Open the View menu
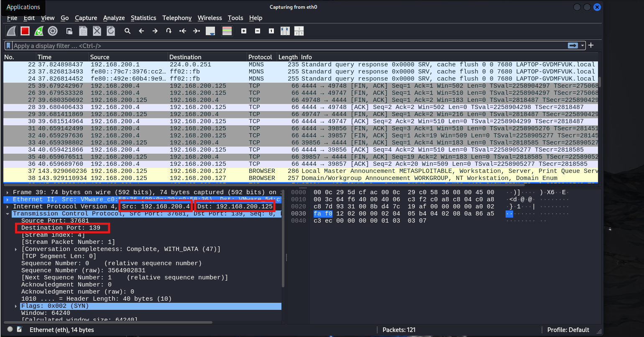The image size is (644, 337). pos(48,18)
